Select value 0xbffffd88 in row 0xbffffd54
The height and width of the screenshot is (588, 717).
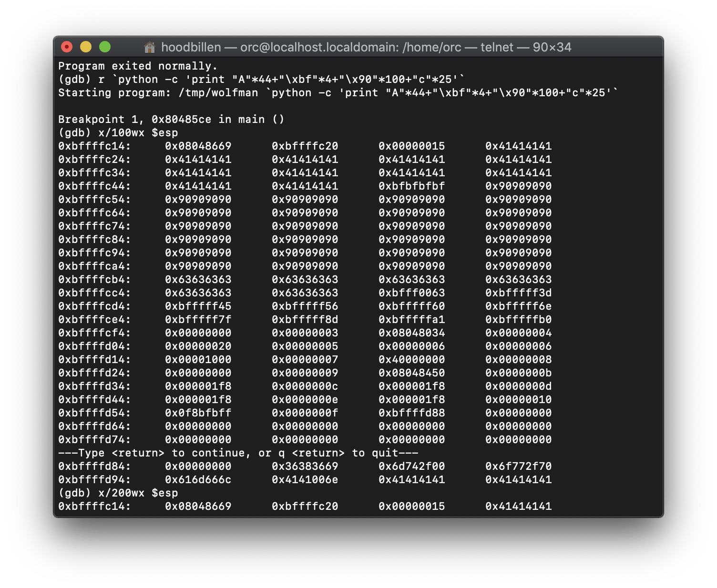(x=412, y=413)
